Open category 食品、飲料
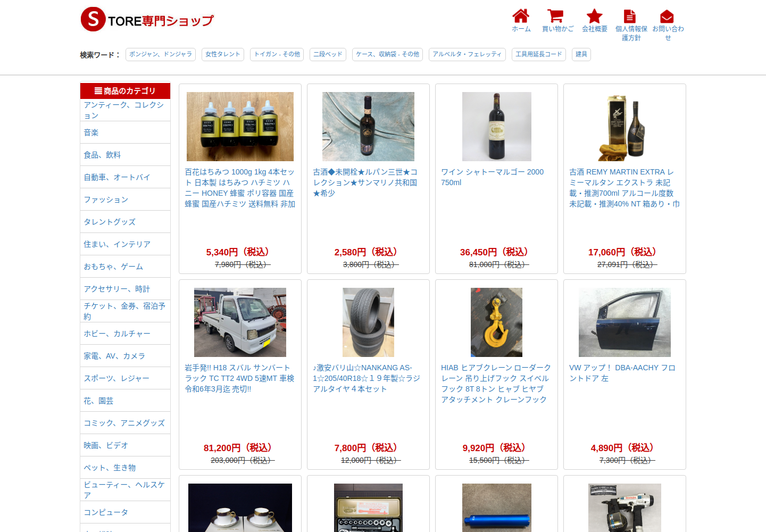766x532 pixels. [x=125, y=155]
